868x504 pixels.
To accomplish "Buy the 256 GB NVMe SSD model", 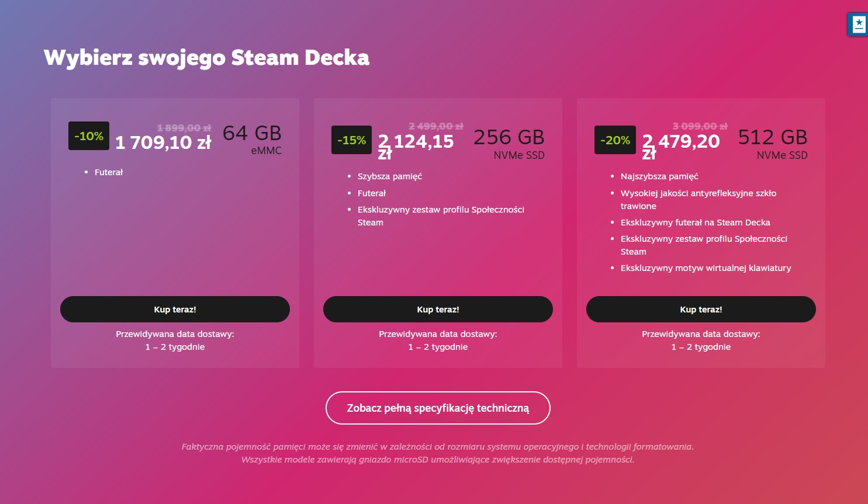I will (438, 310).
